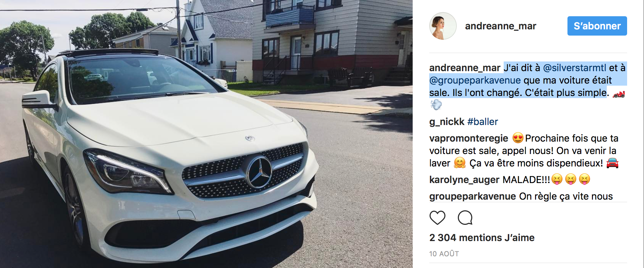Click the red car emoji after dispendieux
The width and height of the screenshot is (644, 268).
tap(612, 163)
